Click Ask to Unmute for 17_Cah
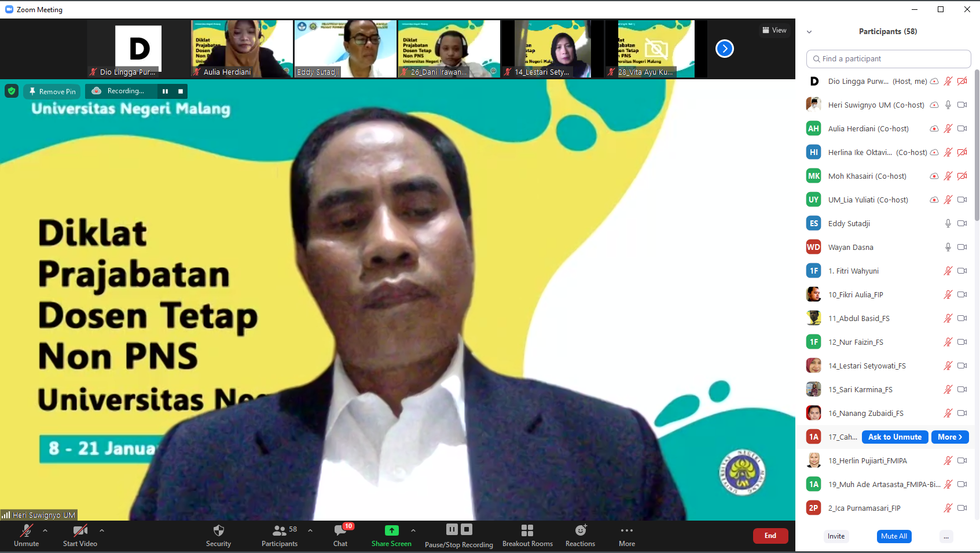This screenshot has width=980, height=553. coord(895,437)
